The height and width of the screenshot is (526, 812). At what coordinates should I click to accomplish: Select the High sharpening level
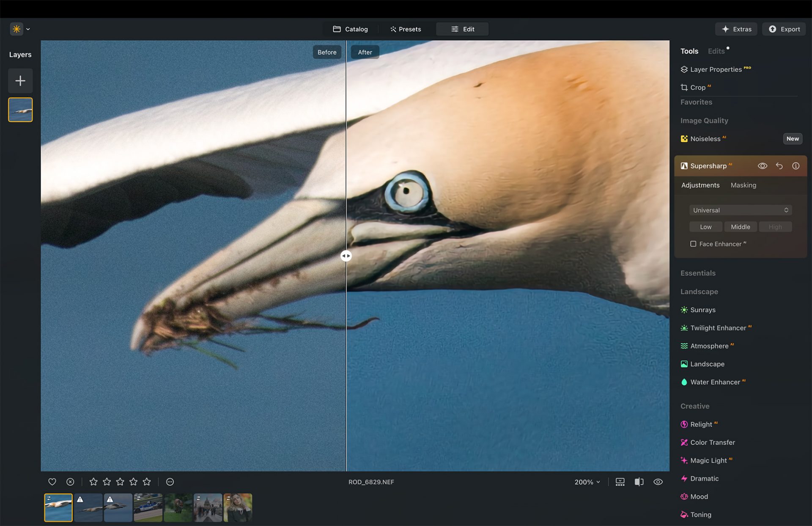(x=775, y=226)
